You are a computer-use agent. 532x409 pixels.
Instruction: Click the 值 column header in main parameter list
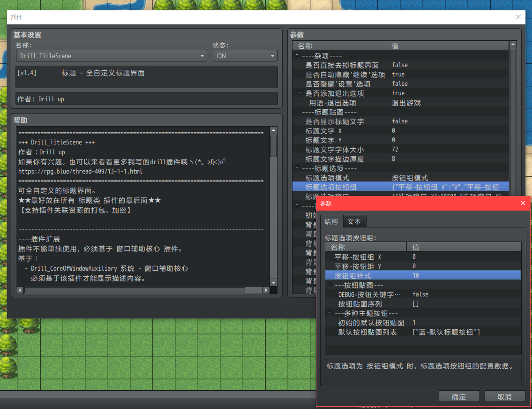coord(447,45)
